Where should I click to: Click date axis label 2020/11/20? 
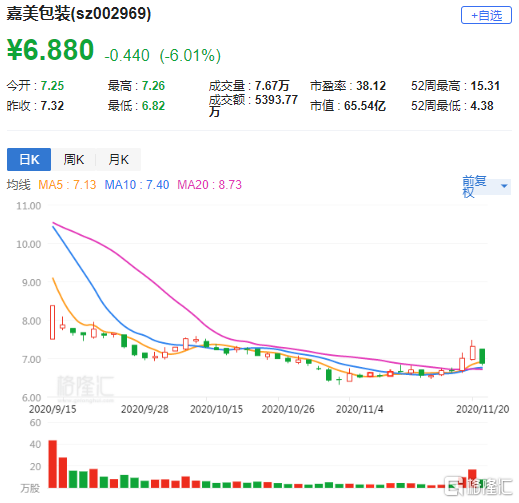tap(483, 409)
